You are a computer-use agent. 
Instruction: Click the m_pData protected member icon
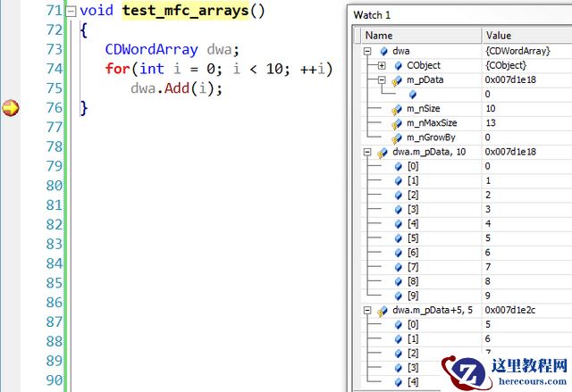pyautogui.click(x=397, y=81)
